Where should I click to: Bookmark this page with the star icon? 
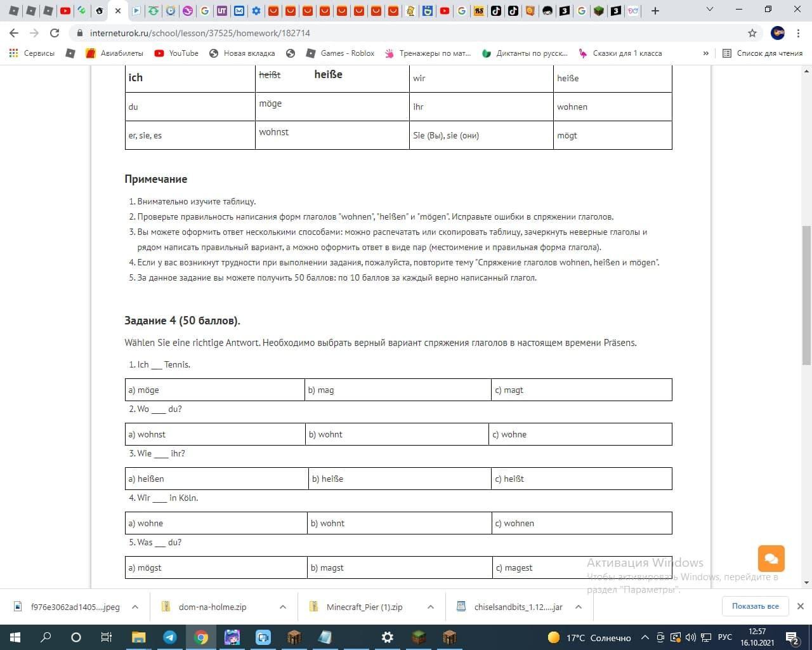coord(752,33)
